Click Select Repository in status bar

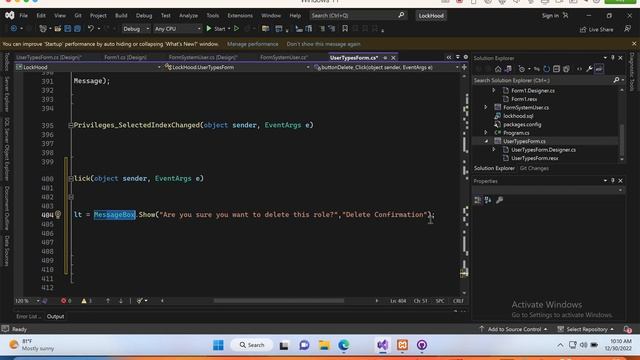586,329
